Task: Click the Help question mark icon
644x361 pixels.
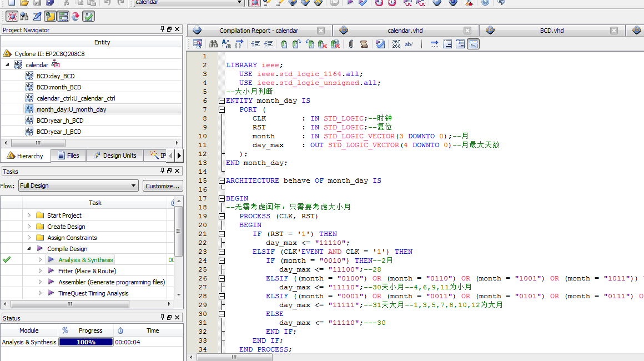Action: [x=485, y=3]
